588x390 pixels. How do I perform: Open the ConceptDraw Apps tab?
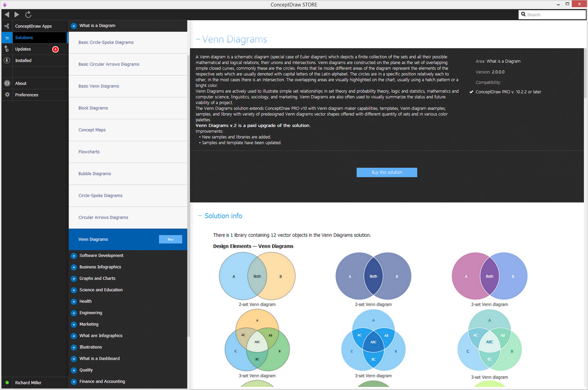[34, 26]
